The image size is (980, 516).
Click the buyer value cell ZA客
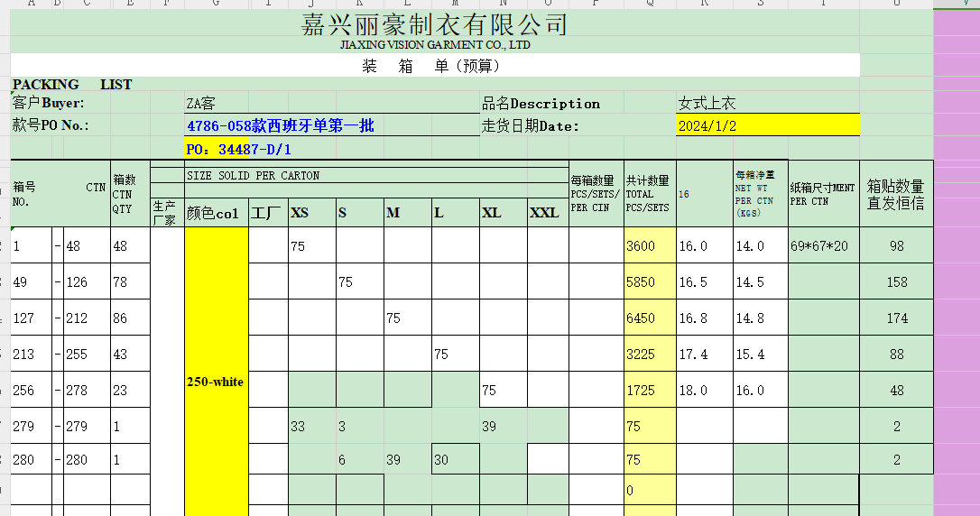200,104
